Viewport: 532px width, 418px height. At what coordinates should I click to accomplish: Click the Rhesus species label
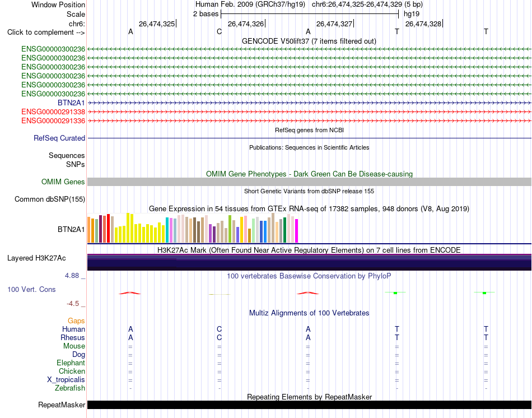coord(73,338)
